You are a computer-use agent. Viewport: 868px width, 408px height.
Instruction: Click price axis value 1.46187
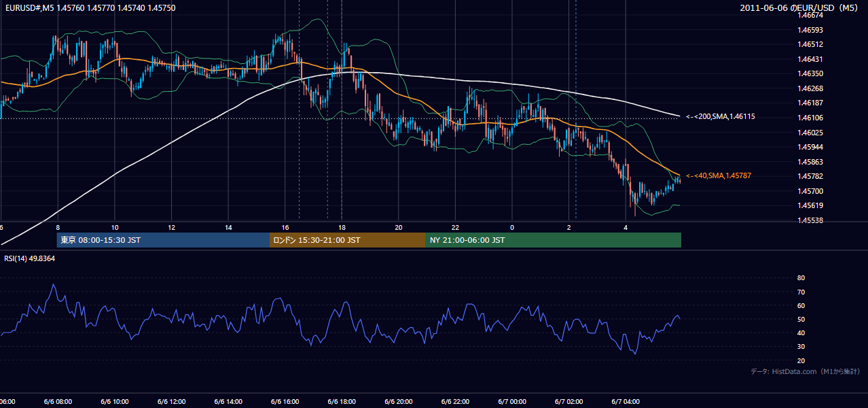pos(811,103)
